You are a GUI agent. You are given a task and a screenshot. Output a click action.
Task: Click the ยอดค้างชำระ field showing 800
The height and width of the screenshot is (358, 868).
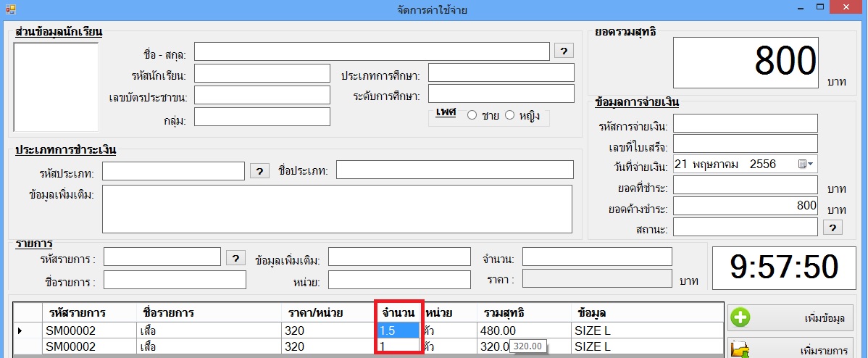(x=745, y=206)
